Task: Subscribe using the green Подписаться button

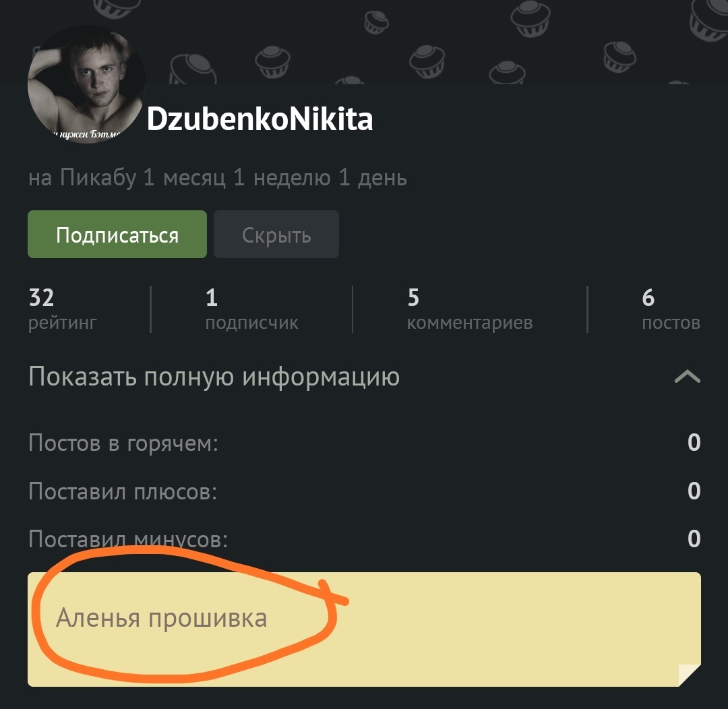Action: (x=117, y=234)
